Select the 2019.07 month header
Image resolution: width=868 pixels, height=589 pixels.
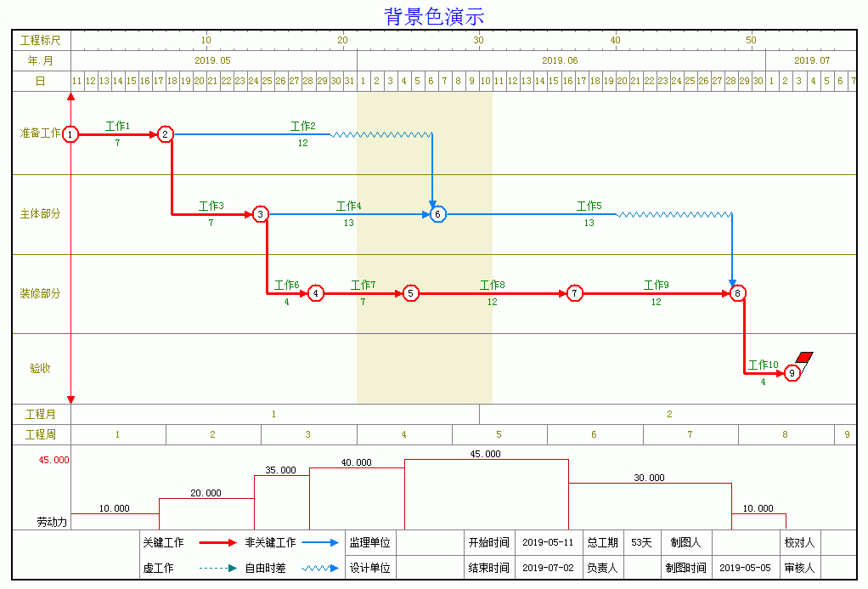[812, 60]
